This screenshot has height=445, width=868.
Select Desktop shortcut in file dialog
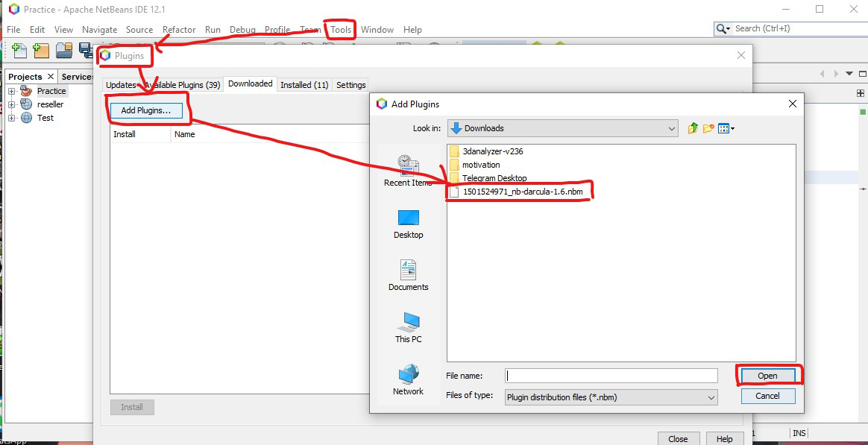pyautogui.click(x=408, y=224)
